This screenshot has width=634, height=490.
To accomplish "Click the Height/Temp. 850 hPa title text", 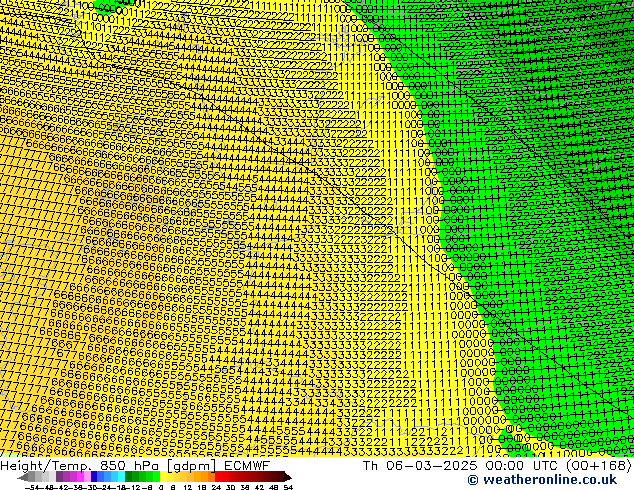I will point(82,466).
